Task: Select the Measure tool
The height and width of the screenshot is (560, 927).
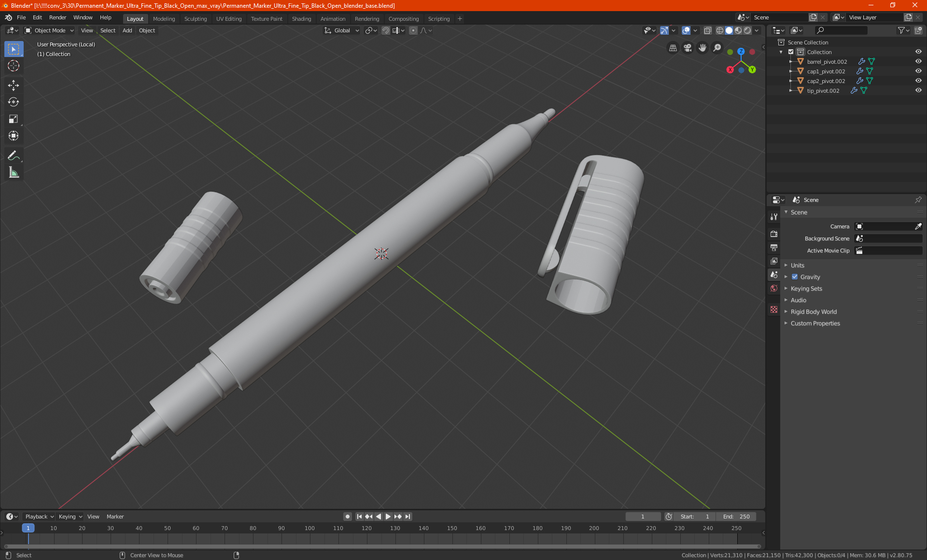Action: click(x=14, y=172)
